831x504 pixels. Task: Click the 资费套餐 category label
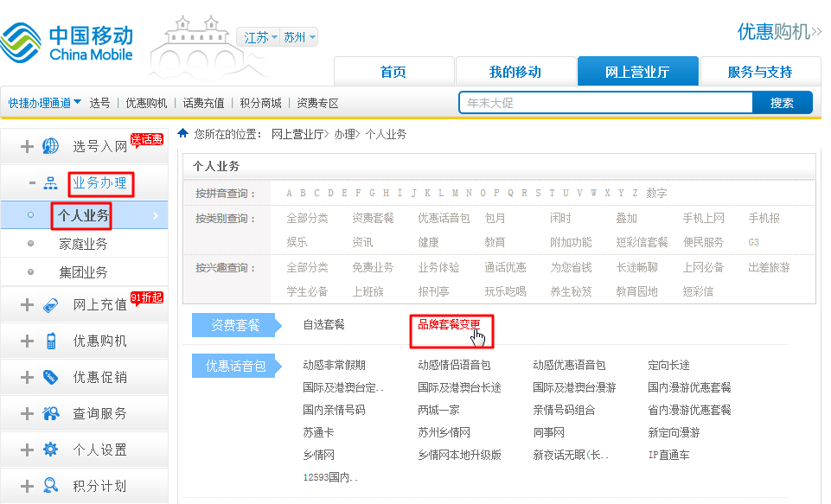(235, 325)
